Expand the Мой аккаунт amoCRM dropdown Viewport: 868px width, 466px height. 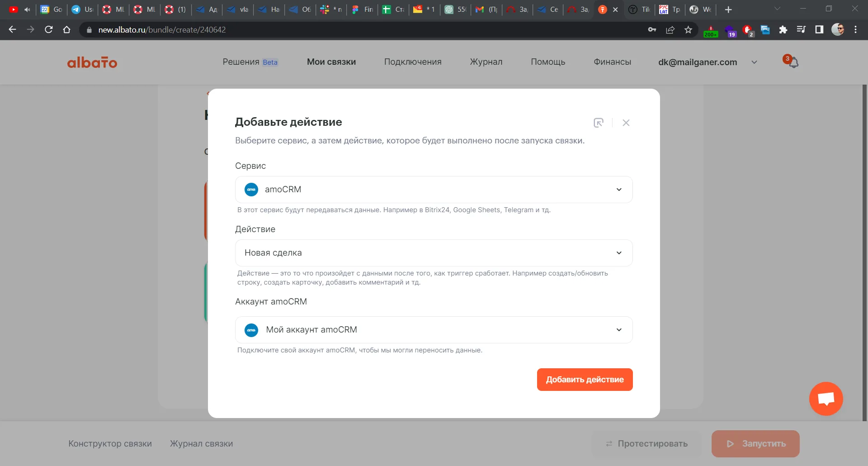434,330
